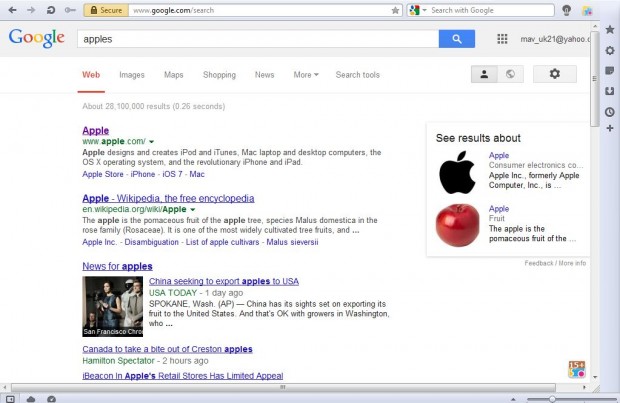Image resolution: width=620 pixels, height=403 pixels.
Task: Open the Mac sitelink
Action: pyautogui.click(x=197, y=174)
